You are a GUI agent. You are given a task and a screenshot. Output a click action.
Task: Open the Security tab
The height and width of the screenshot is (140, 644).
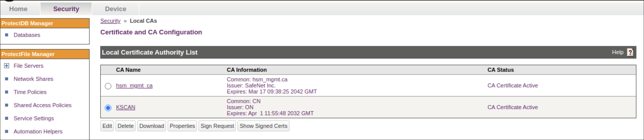pyautogui.click(x=66, y=9)
